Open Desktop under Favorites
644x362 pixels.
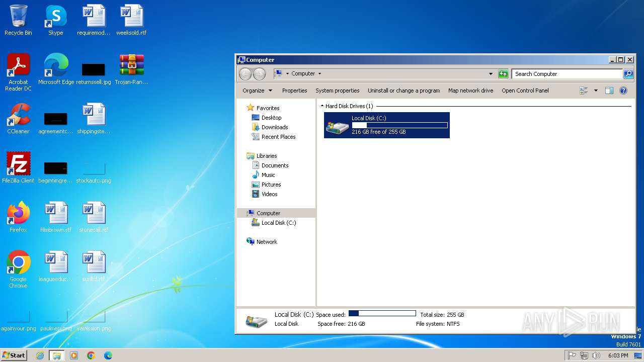click(x=271, y=118)
